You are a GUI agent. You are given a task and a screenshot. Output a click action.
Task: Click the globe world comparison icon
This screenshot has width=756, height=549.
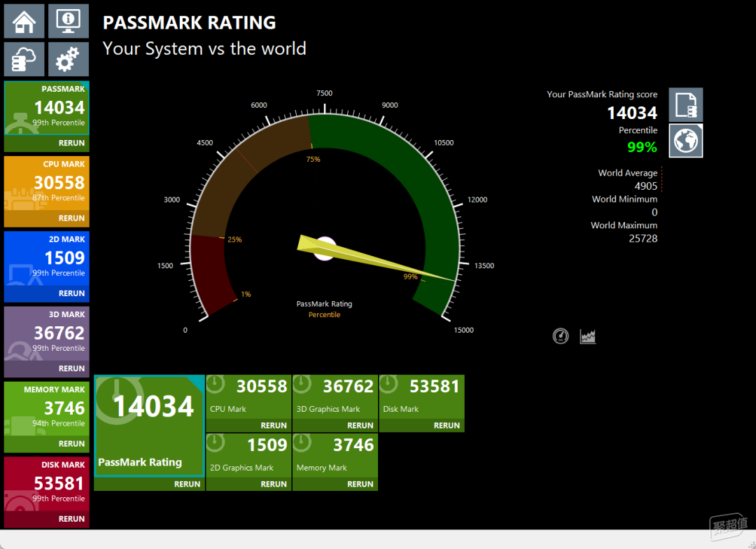tap(685, 141)
